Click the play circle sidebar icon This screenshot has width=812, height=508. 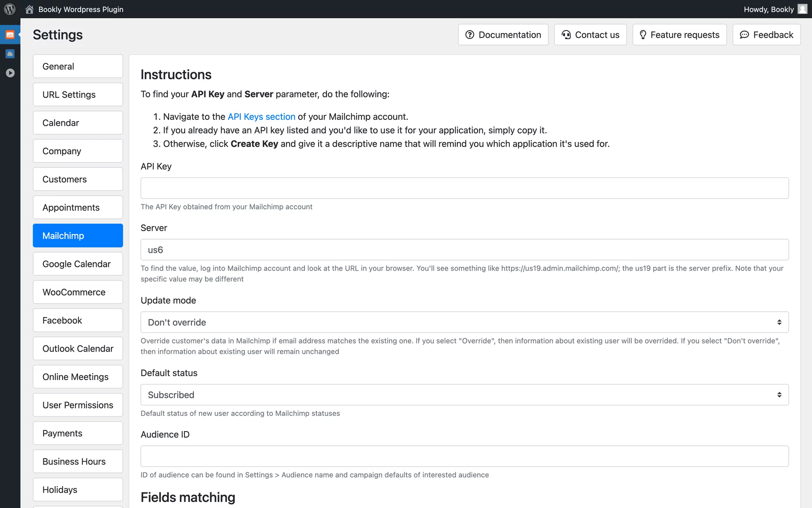[10, 73]
